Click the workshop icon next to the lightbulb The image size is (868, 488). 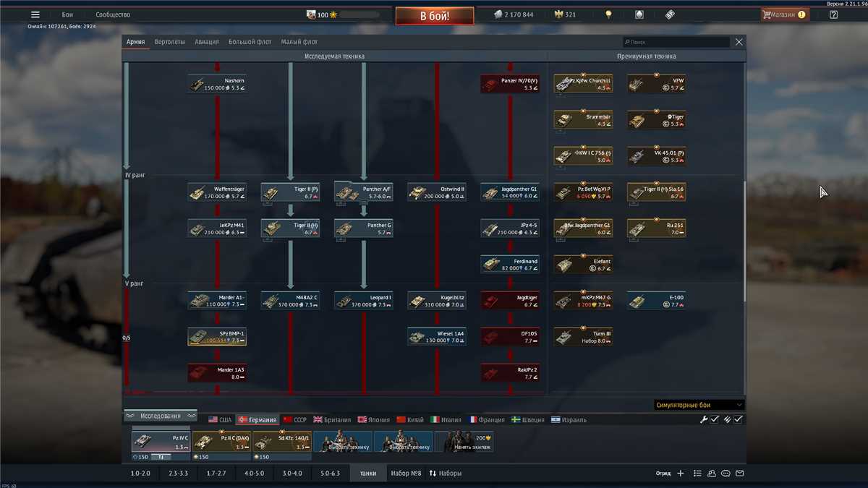(639, 14)
